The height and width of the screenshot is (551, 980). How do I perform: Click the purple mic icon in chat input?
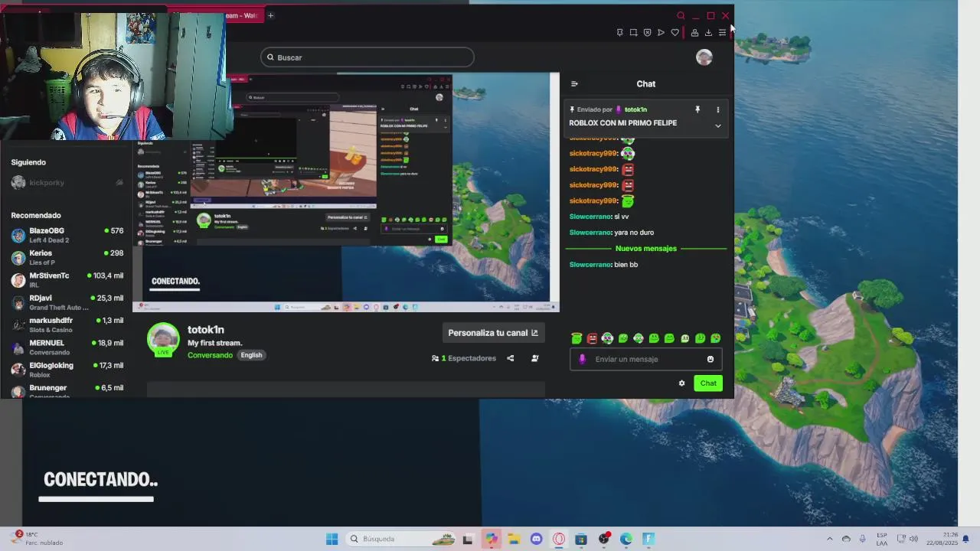[582, 359]
